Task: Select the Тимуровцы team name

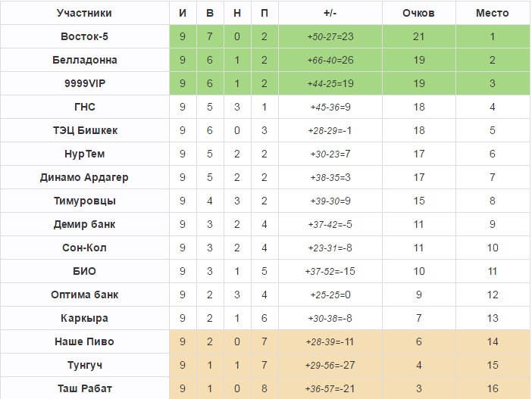Action: pos(84,201)
